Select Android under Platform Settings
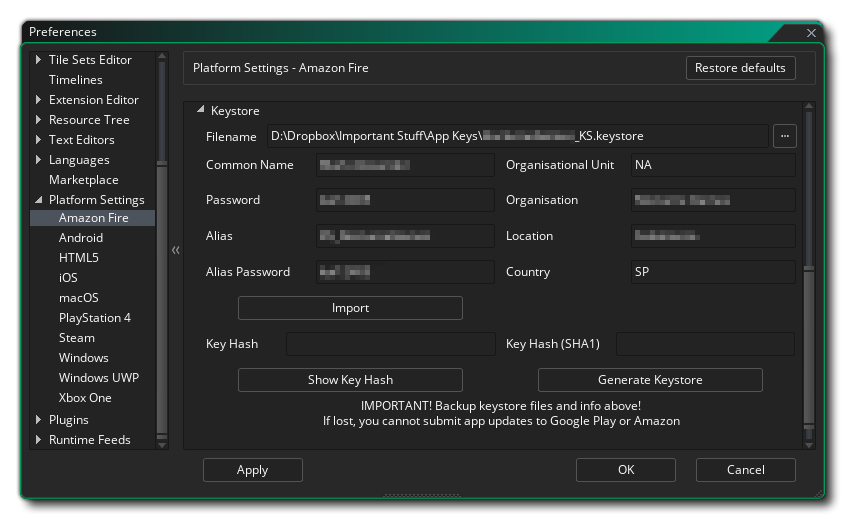 [81, 238]
